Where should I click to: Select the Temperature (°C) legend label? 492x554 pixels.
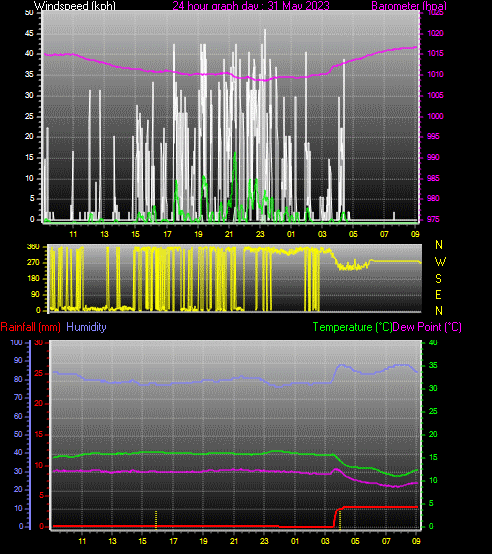(352, 327)
